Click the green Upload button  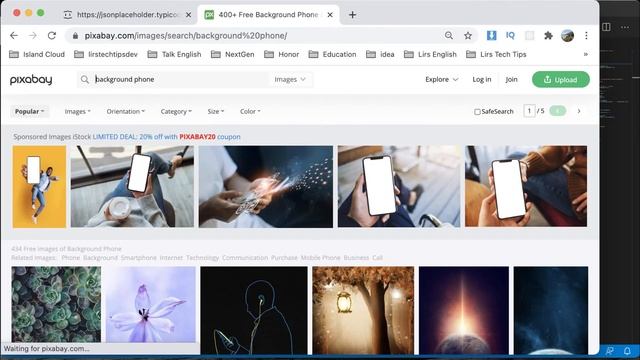tap(561, 80)
